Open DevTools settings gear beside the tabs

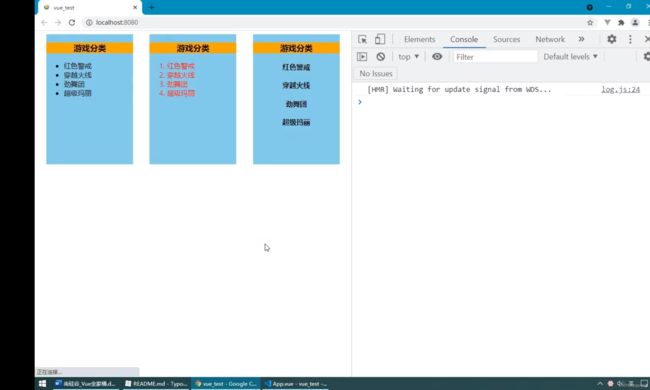point(611,39)
